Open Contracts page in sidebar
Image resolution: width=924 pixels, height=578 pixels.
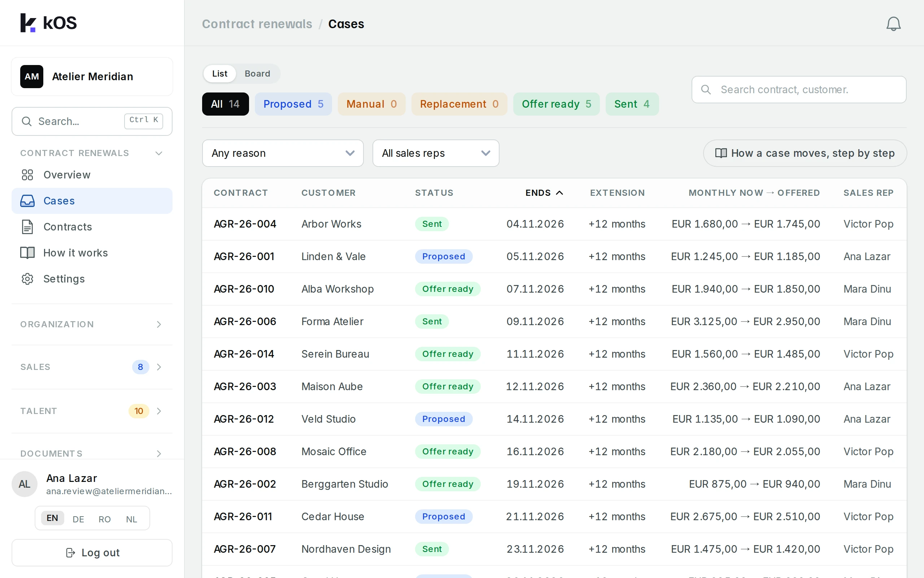[92, 227]
